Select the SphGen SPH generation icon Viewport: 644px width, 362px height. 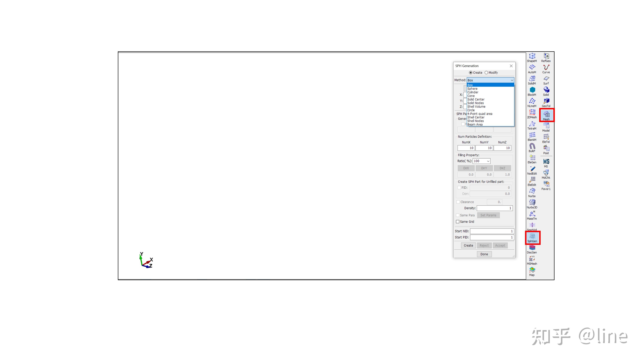click(x=532, y=237)
